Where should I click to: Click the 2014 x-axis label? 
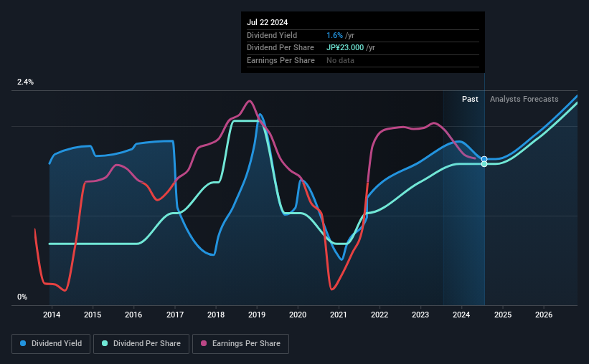click(52, 315)
